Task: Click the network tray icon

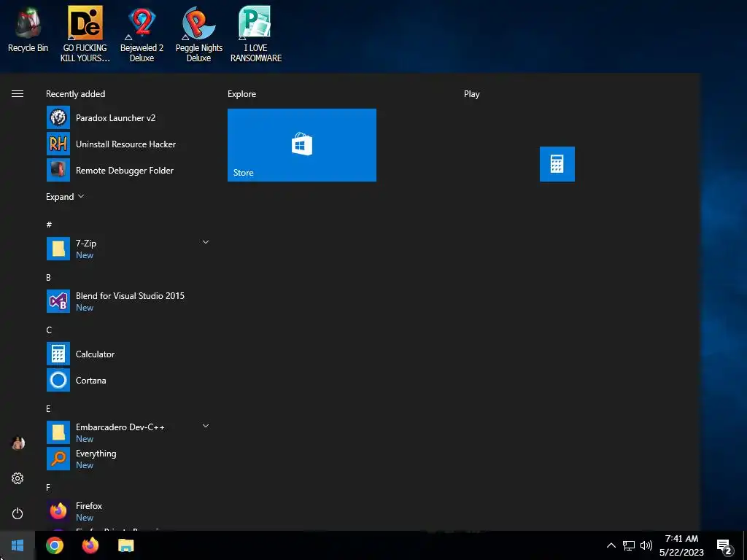Action: (x=628, y=545)
